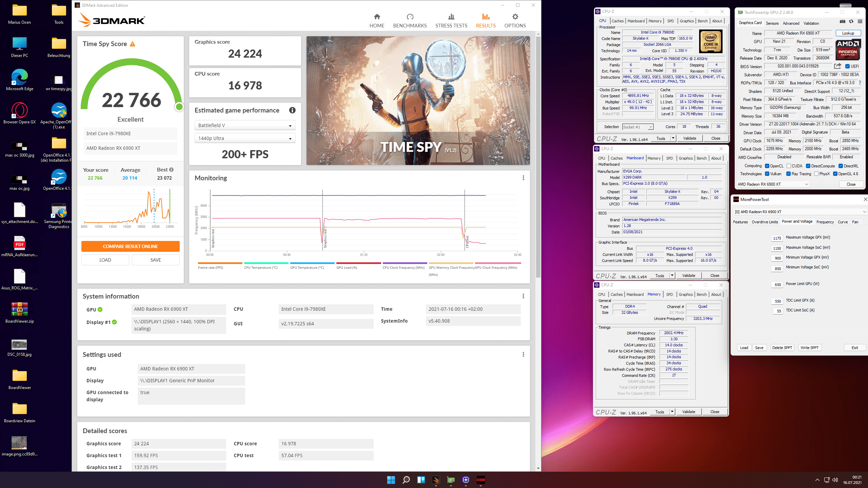Click the Maximum Voltage GFX (mV) field
The height and width of the screenshot is (488, 868).
777,238
